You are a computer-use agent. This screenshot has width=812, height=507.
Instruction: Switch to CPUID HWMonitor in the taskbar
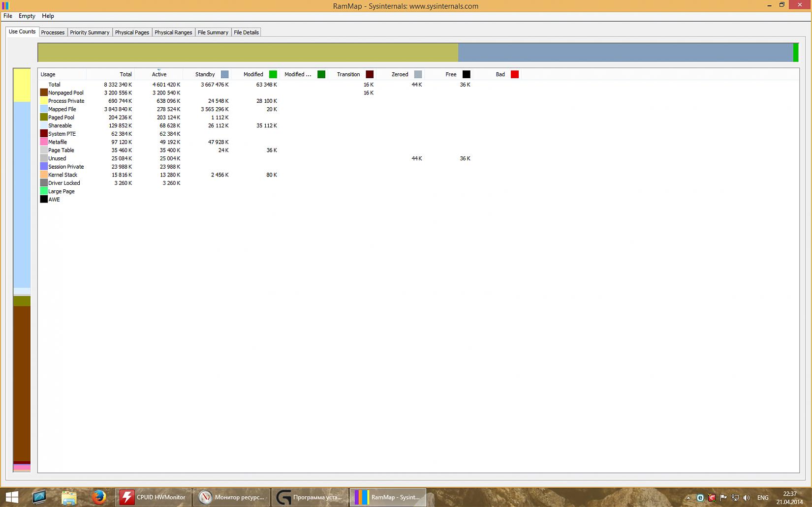point(154,497)
